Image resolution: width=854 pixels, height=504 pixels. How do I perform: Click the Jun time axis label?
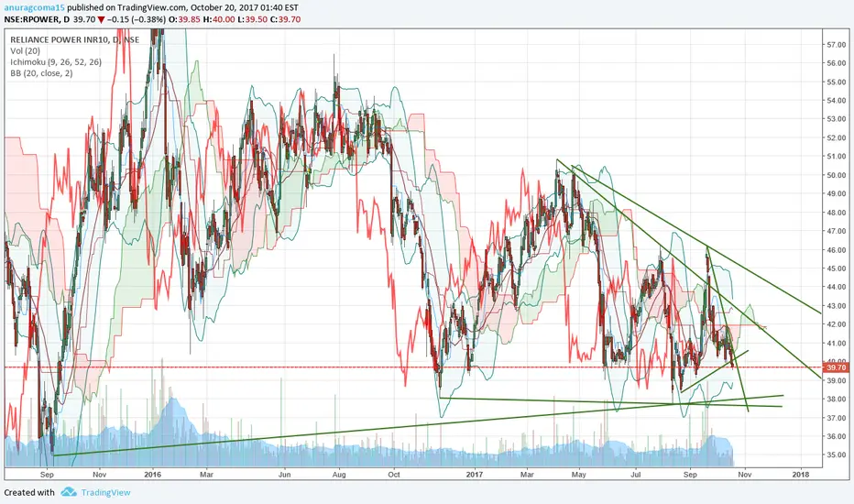pos(284,475)
